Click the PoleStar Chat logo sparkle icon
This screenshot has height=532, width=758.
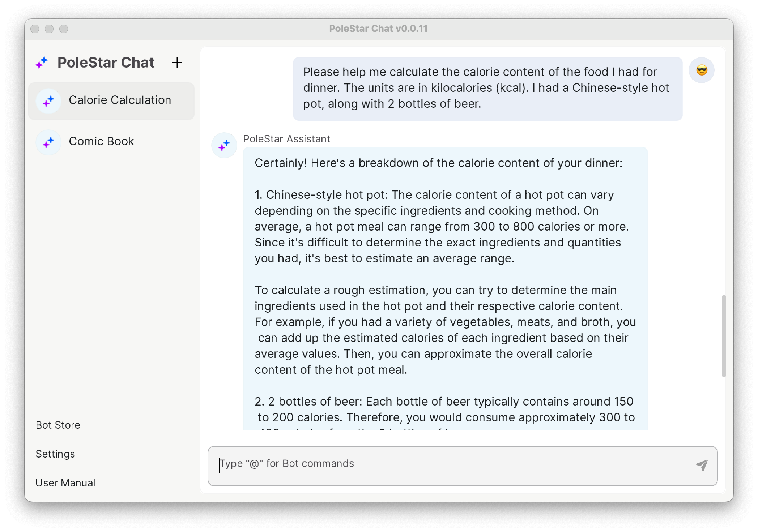tap(42, 63)
